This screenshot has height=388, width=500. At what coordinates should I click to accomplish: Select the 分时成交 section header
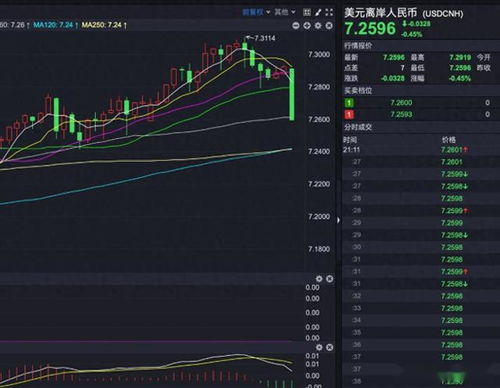coord(358,127)
